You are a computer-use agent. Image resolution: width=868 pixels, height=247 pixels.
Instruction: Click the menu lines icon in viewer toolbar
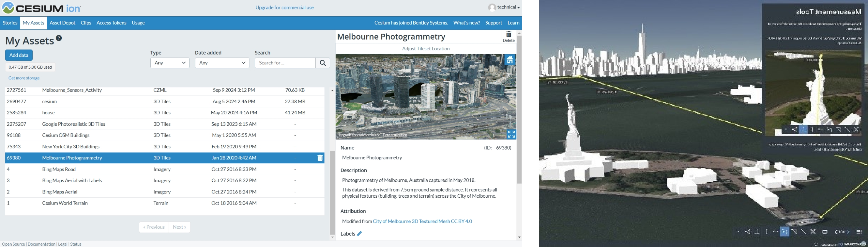pos(859,232)
